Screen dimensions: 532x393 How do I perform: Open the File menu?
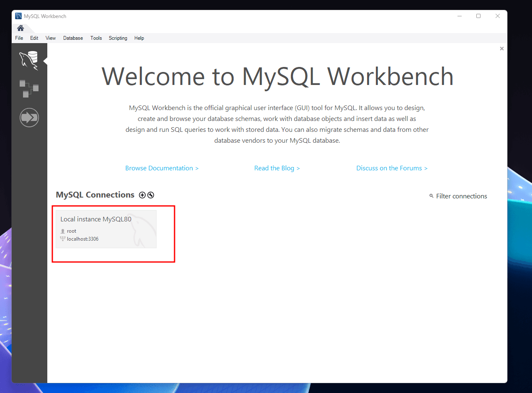click(19, 38)
